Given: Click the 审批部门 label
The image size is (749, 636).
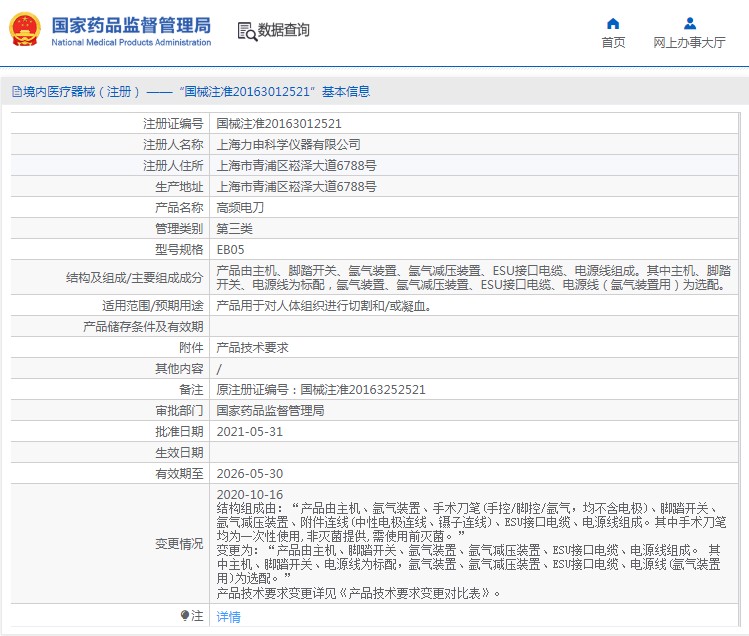Looking at the screenshot, I should (x=179, y=411).
